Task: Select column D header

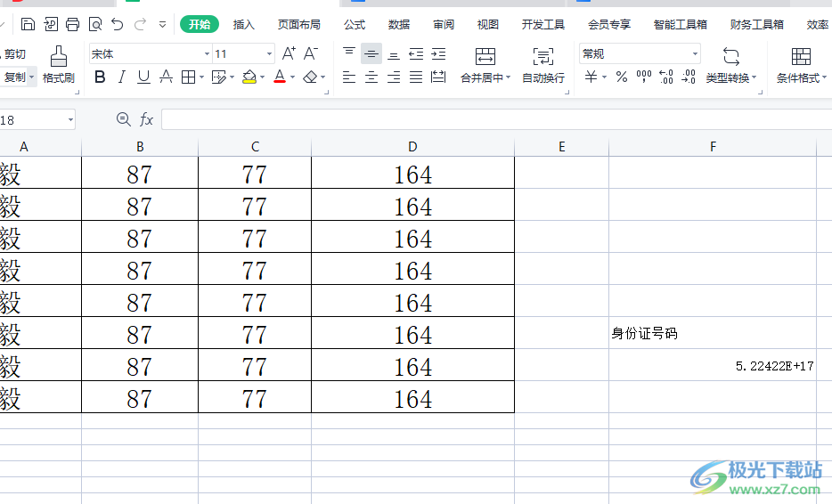Action: [412, 147]
